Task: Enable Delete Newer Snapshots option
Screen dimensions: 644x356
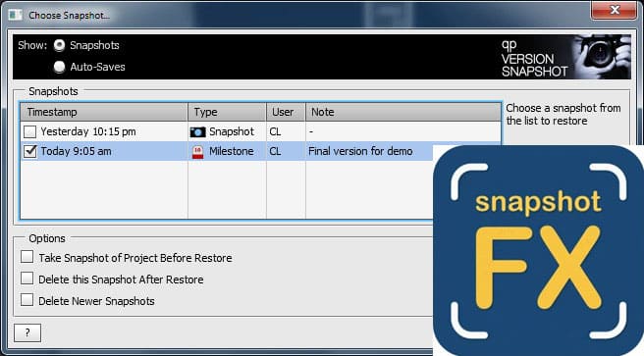Action: (27, 300)
